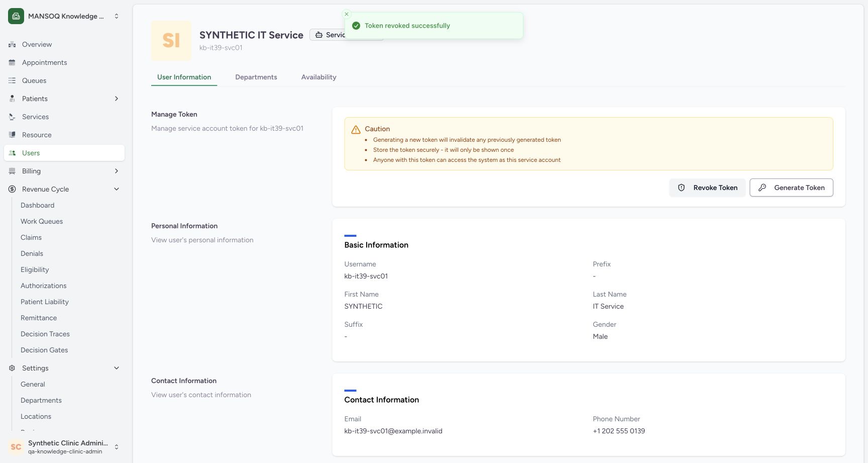Click the kb-it39-svc01@example.invalid email text
Image resolution: width=868 pixels, height=463 pixels.
393,431
